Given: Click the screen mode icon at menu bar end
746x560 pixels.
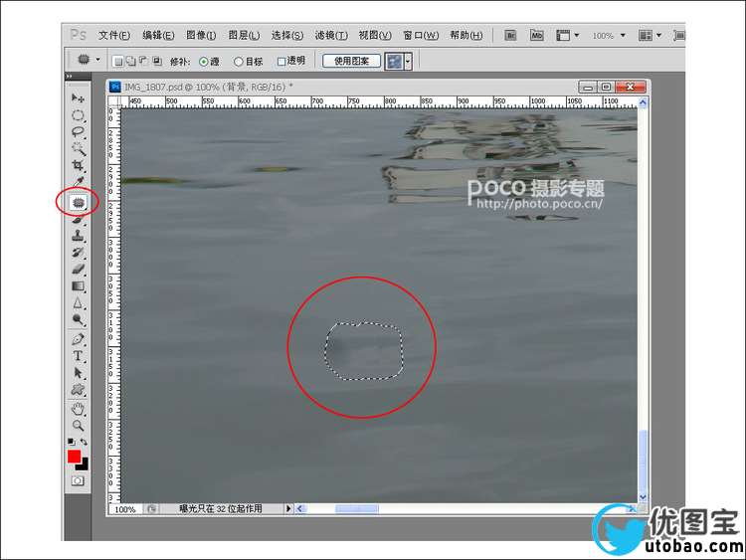Looking at the screenshot, I should click(679, 35).
